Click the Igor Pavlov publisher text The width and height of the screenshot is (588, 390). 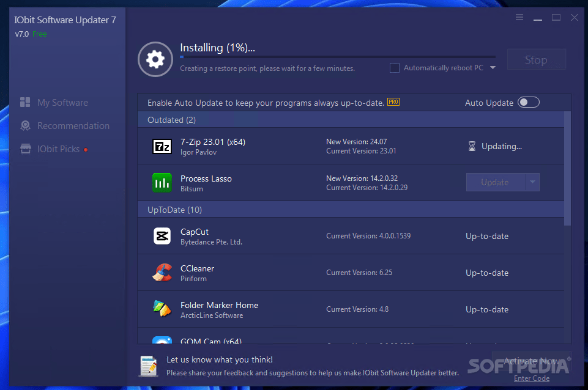(198, 152)
